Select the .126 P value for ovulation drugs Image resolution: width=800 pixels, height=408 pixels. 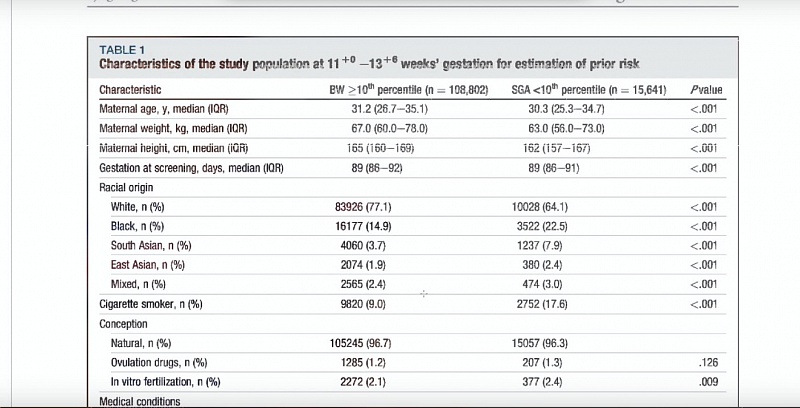point(709,363)
